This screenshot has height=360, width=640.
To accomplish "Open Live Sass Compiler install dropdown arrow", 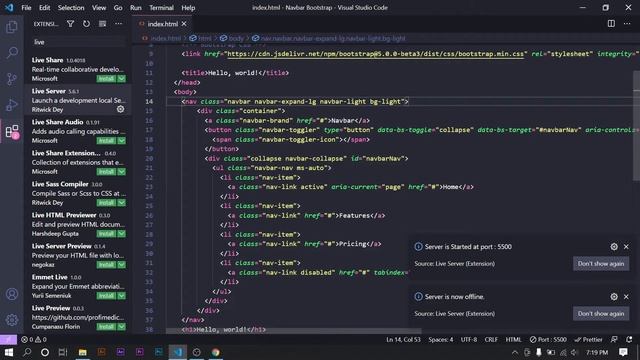I will coord(122,202).
